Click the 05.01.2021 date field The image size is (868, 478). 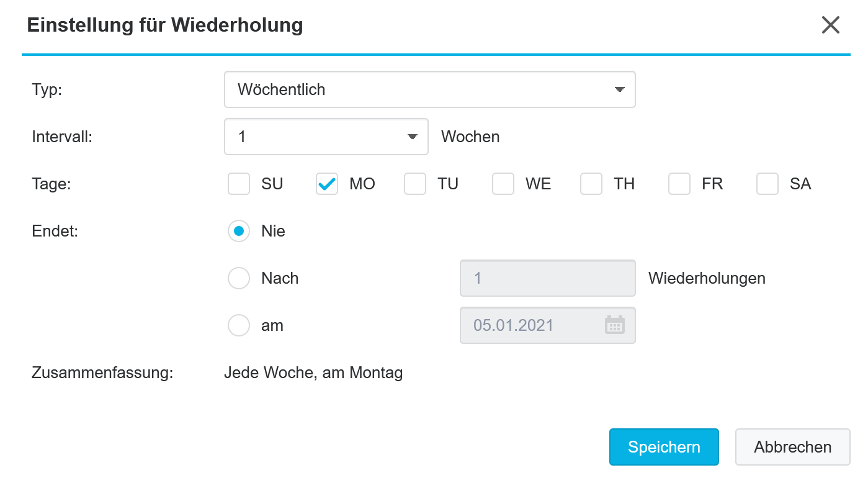click(547, 325)
